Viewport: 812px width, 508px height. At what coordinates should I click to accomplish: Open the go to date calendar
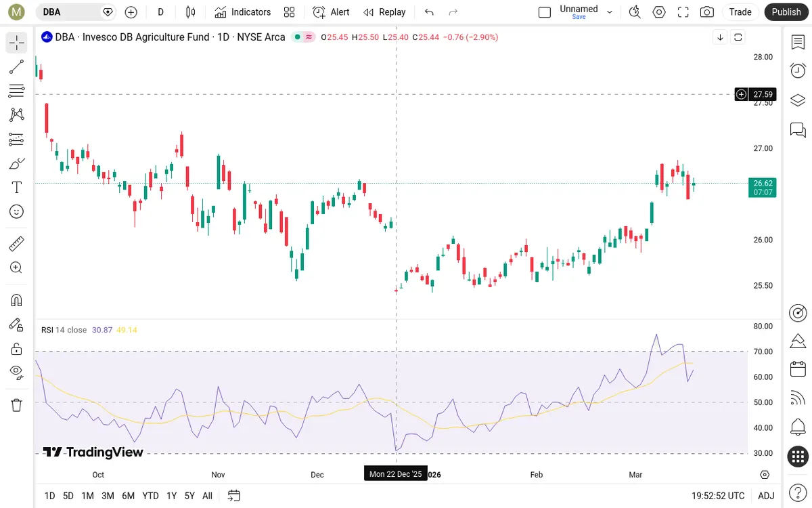coord(234,496)
